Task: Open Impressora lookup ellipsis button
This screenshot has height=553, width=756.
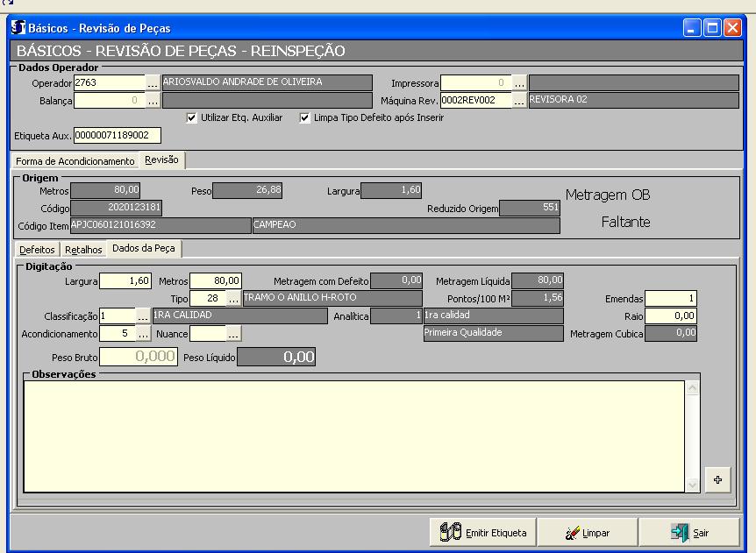Action: point(519,83)
